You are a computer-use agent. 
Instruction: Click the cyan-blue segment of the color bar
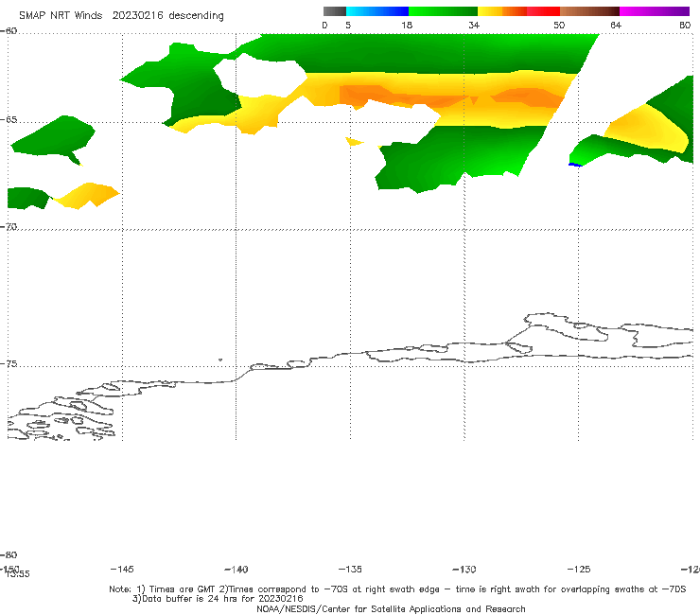click(377, 11)
